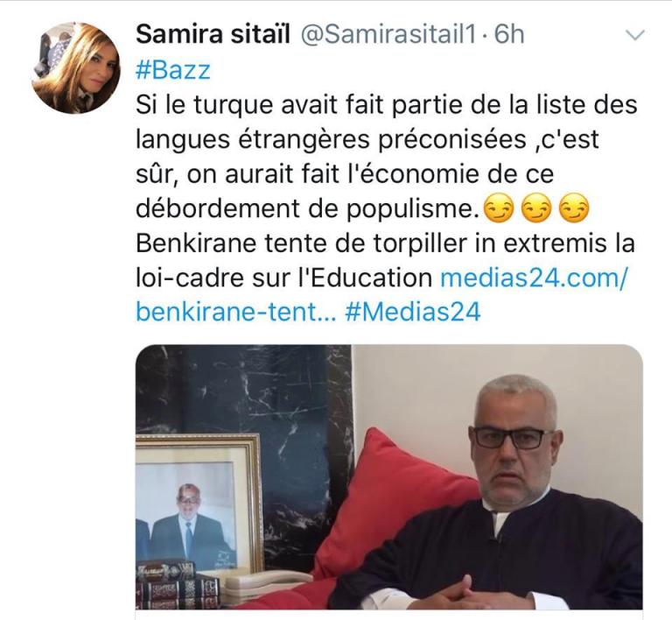672x620 pixels.
Task: Click the first smirking emoji
Action: (498, 208)
